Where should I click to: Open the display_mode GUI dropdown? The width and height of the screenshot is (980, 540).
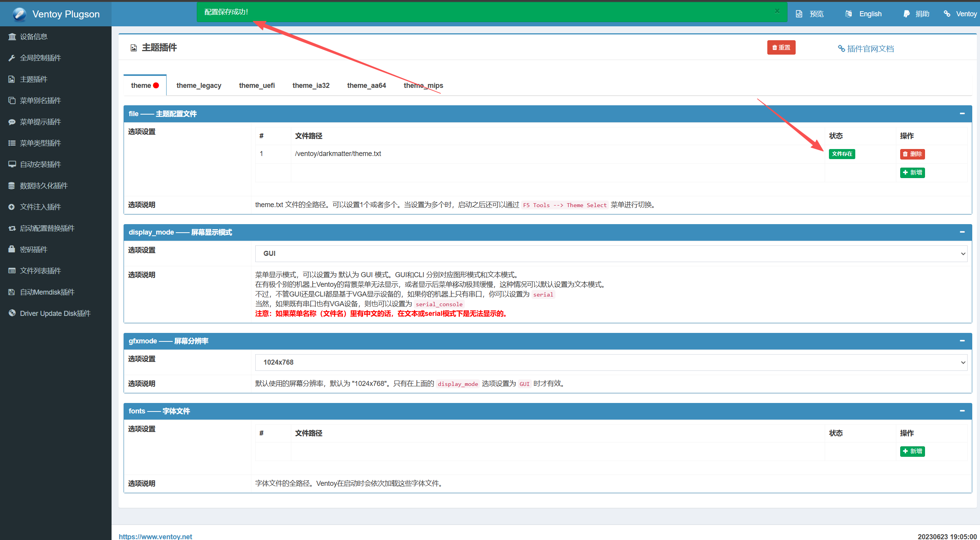point(611,254)
